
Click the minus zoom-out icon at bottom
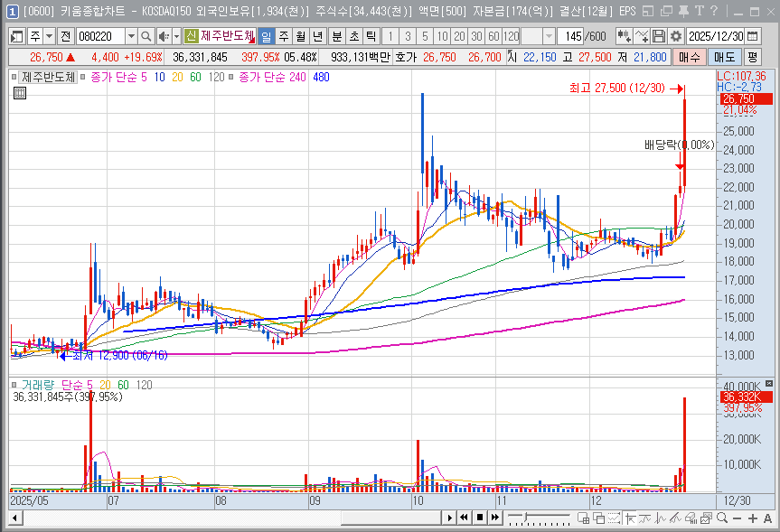tap(738, 518)
